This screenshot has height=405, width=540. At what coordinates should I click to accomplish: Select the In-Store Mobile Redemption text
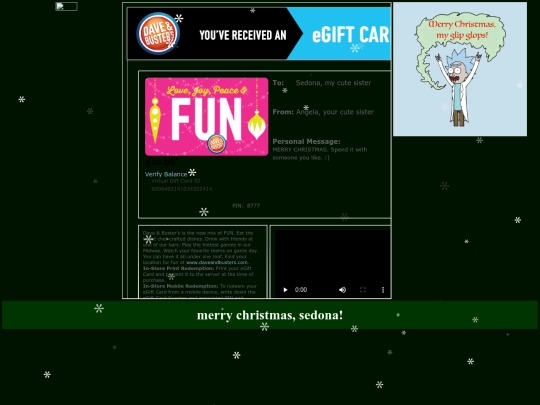point(180,286)
